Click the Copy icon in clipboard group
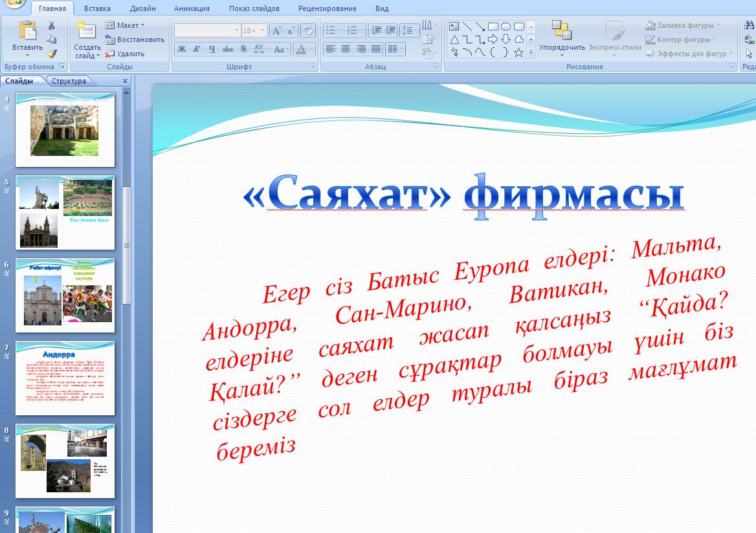Viewport: 756px width, 533px height. (52, 39)
